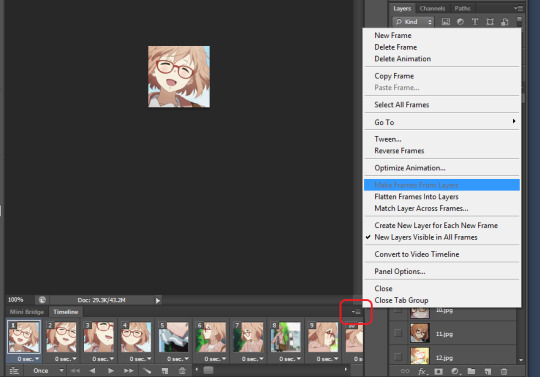
Task: Click the adjustment layer filter icon
Action: (x=460, y=22)
